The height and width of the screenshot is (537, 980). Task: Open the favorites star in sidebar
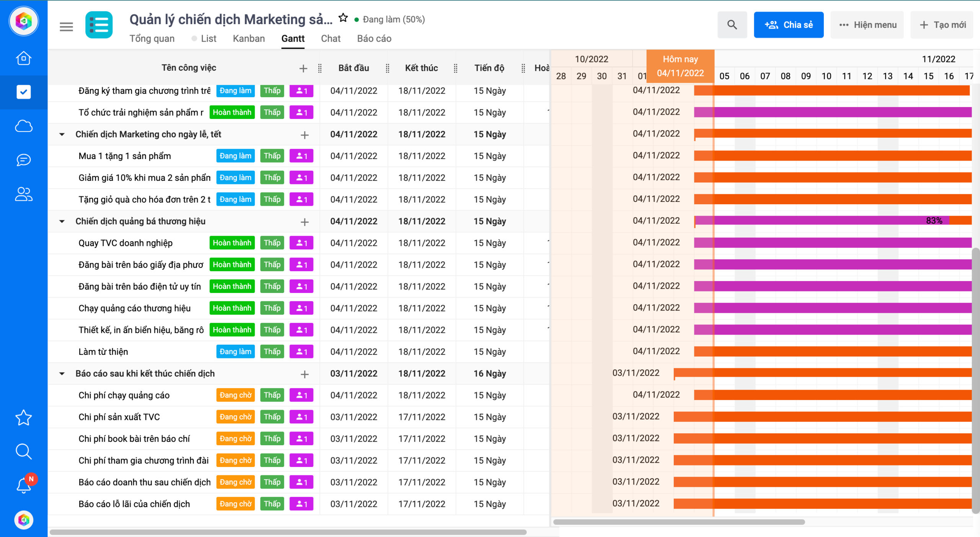pyautogui.click(x=24, y=418)
